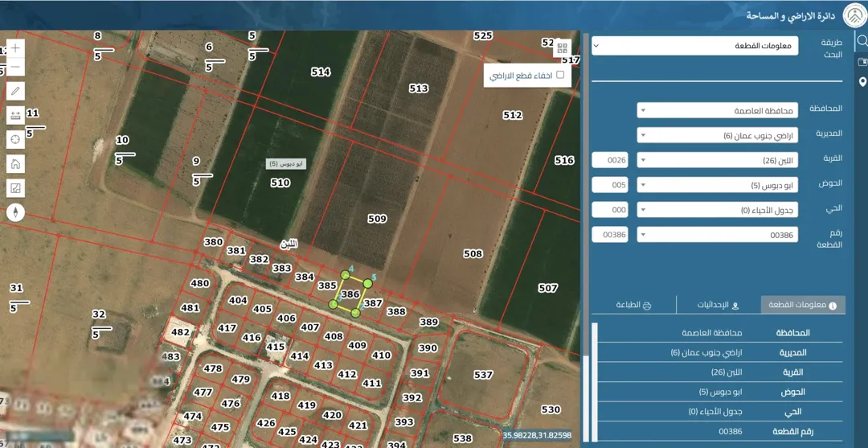The width and height of the screenshot is (868, 448).
Task: Select parcel 390 on the map
Action: pyautogui.click(x=428, y=347)
